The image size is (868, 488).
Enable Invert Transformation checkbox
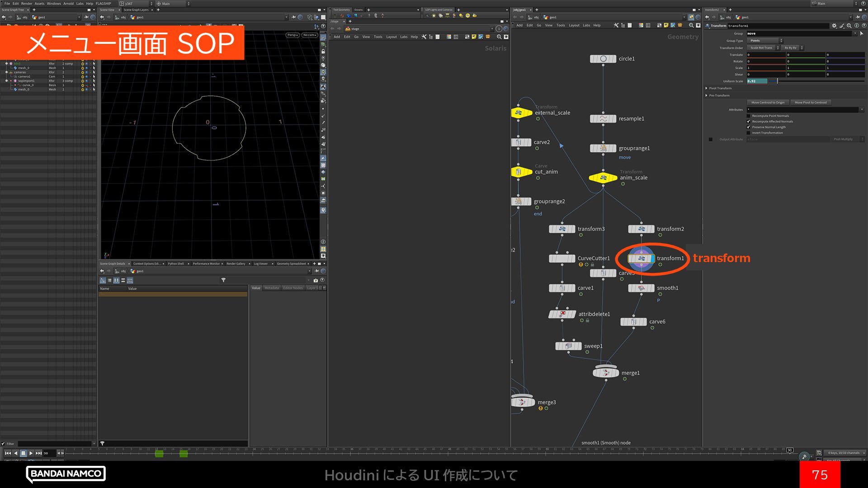749,133
